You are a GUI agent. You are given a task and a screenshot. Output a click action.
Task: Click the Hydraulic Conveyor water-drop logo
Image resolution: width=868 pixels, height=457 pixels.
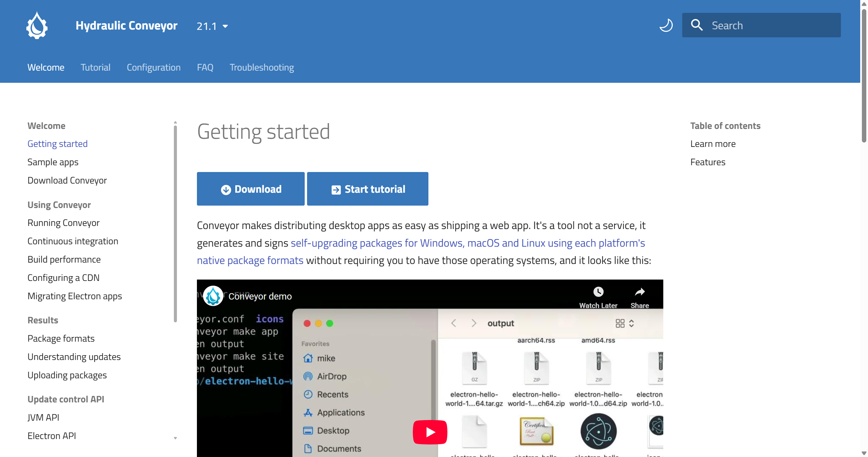(37, 25)
